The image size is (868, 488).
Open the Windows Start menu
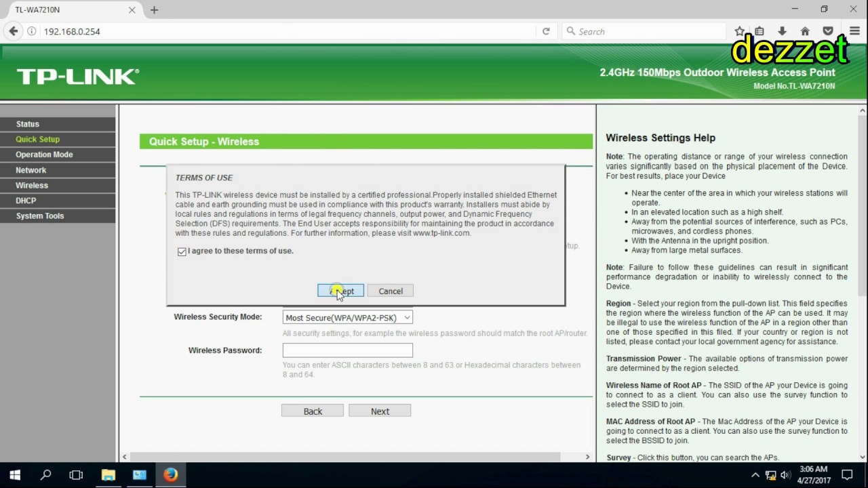(x=15, y=474)
